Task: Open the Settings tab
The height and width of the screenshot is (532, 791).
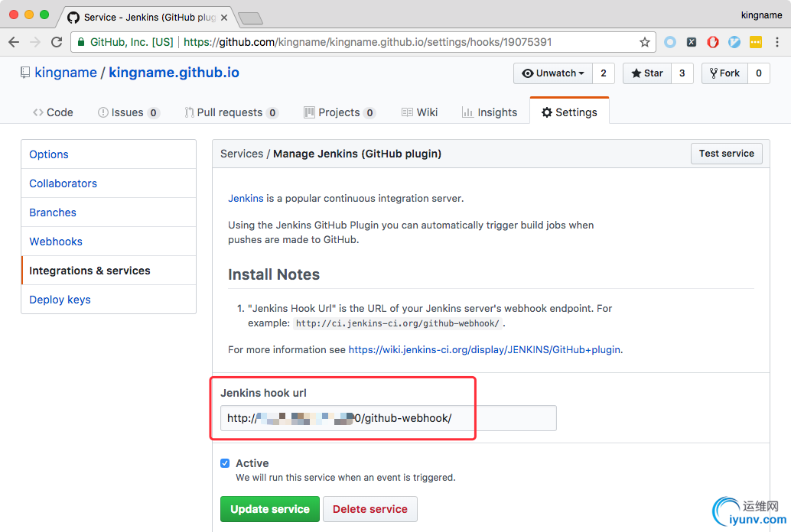Action: (x=569, y=112)
